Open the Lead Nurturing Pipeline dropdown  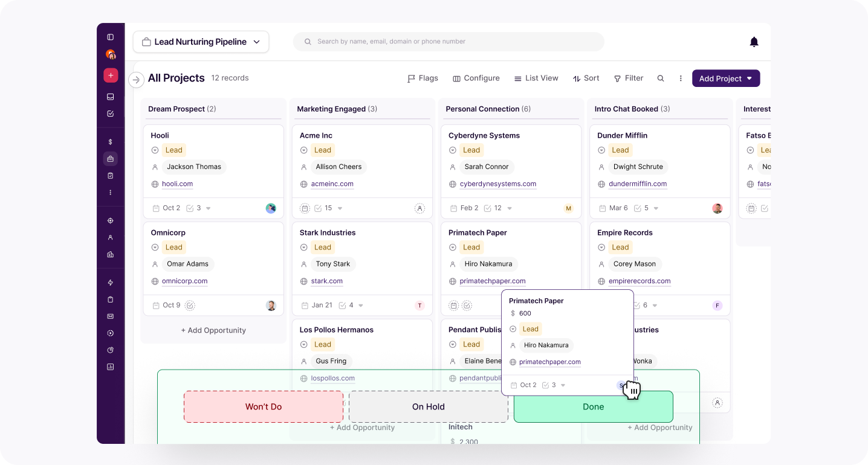tap(201, 42)
